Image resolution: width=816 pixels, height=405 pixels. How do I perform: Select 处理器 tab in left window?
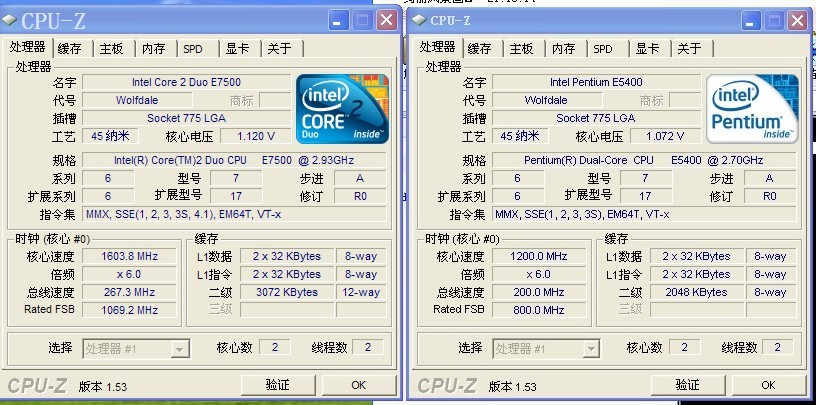coord(27,47)
